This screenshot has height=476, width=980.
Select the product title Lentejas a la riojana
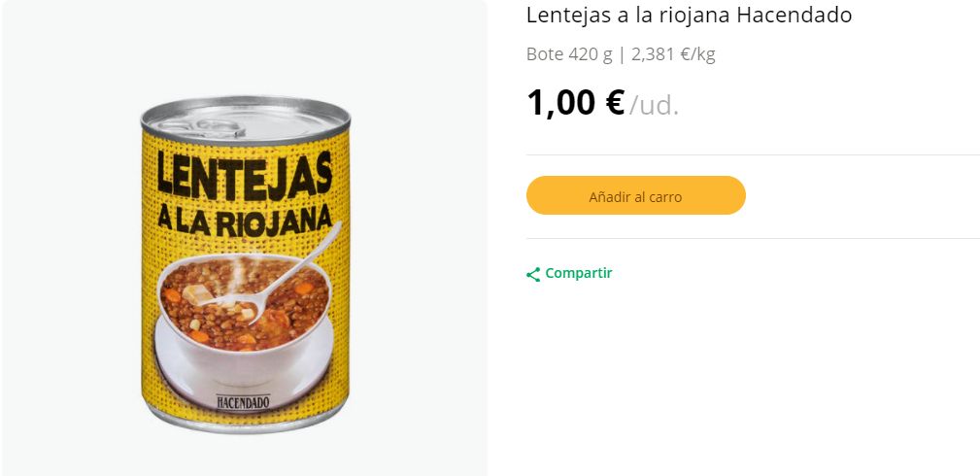[629, 16]
